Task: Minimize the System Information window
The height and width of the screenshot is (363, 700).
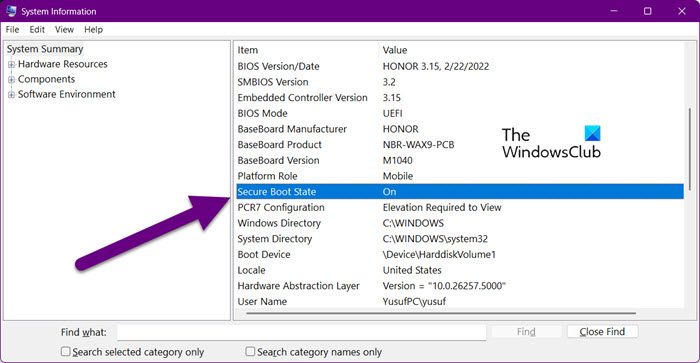Action: click(614, 11)
